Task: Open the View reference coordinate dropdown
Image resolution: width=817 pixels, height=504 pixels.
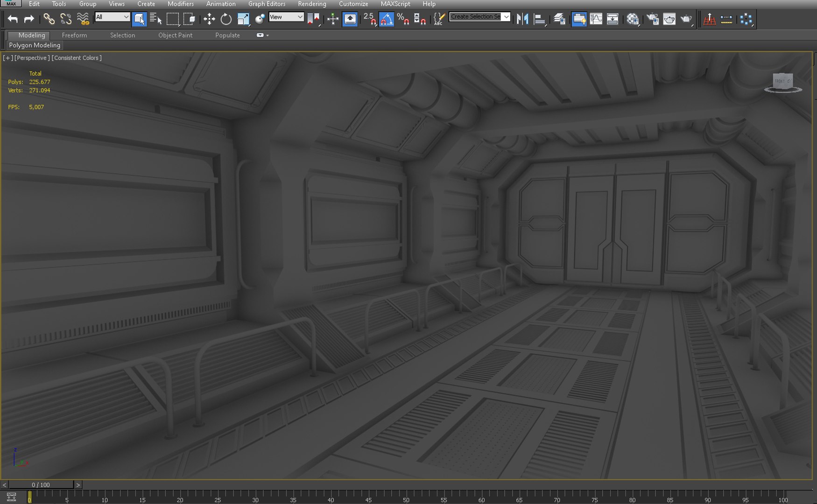Action: coord(286,17)
